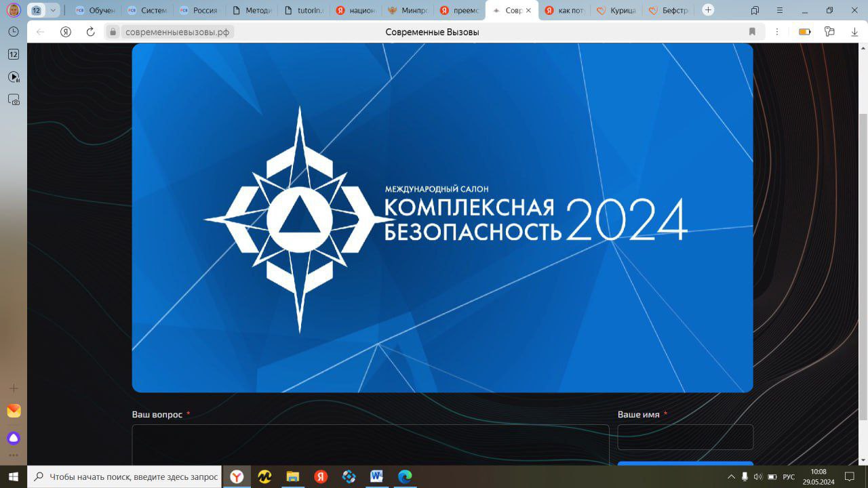Focus the Ваш вопрос text area

tap(370, 445)
